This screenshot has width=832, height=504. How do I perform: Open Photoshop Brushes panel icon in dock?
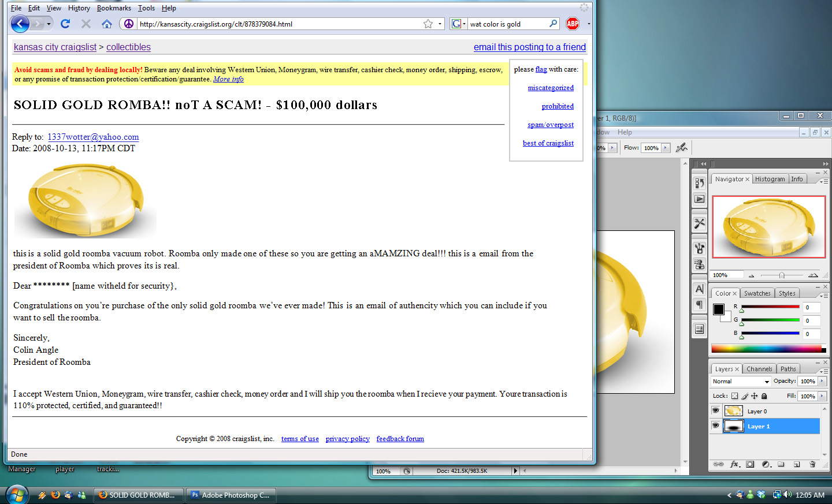pyautogui.click(x=700, y=248)
